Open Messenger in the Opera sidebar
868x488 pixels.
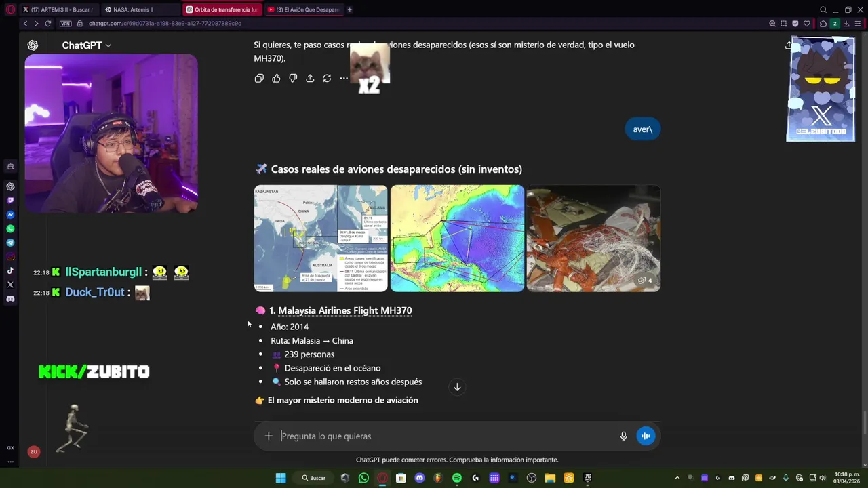click(10, 215)
